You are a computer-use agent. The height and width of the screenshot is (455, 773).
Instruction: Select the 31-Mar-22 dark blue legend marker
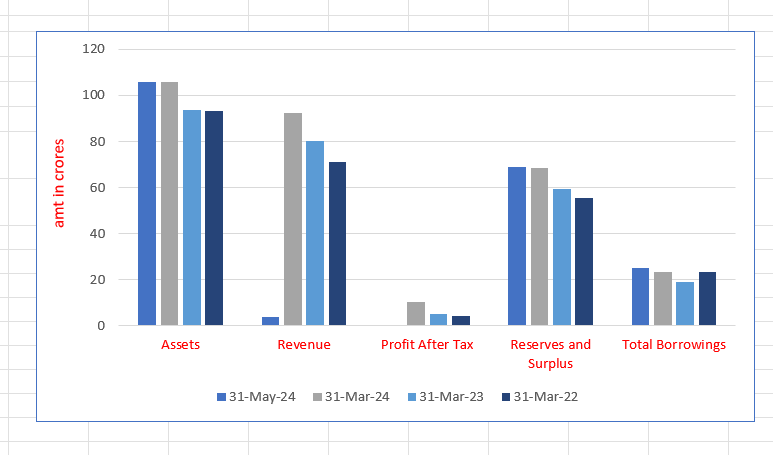coord(506,397)
